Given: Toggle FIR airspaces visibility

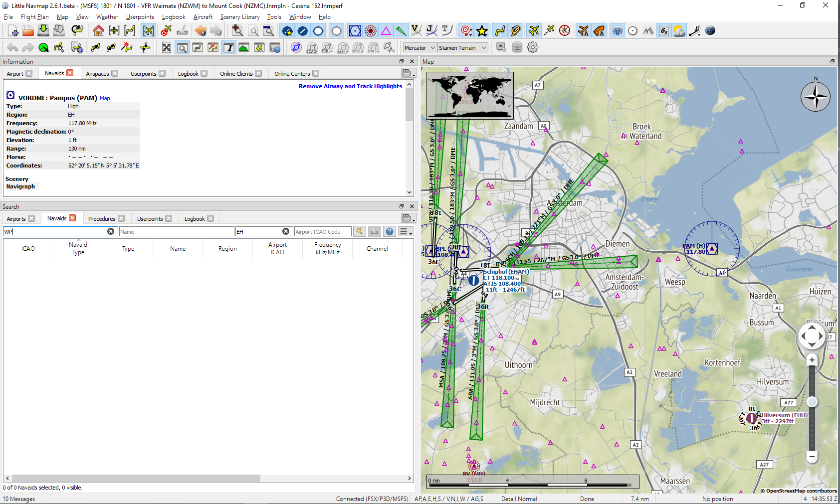Looking at the screenshot, I should pos(328,48).
